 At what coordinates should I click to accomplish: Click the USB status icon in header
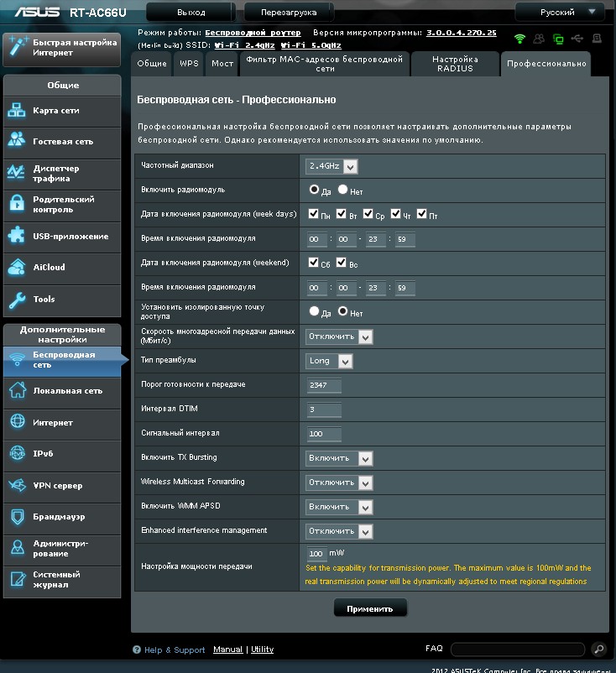pos(577,39)
